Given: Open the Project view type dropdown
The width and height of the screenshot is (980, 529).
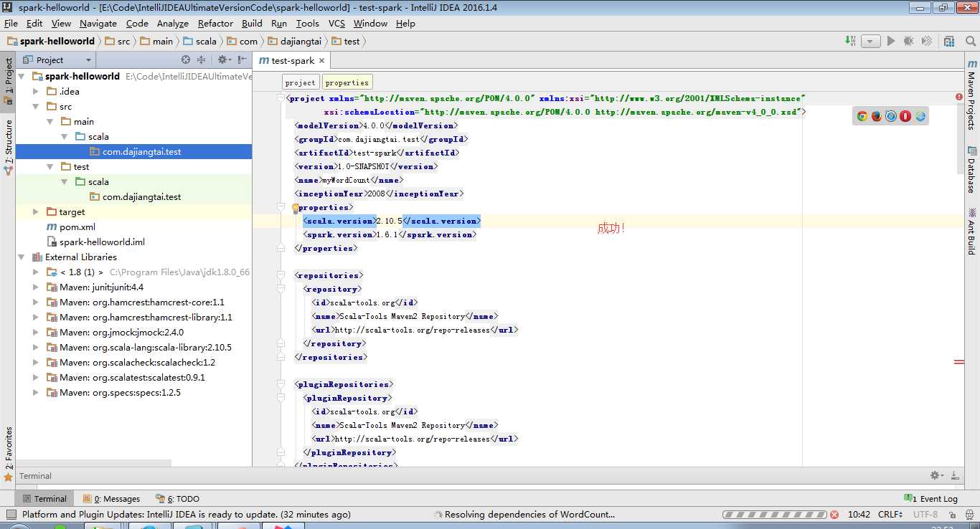Looking at the screenshot, I should click(58, 60).
